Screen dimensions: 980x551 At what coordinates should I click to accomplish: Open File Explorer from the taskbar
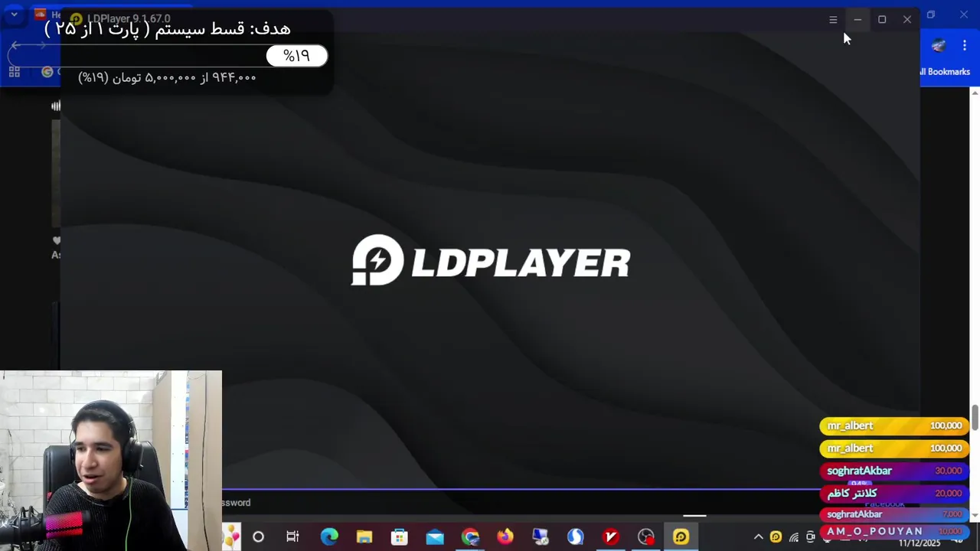click(x=364, y=537)
